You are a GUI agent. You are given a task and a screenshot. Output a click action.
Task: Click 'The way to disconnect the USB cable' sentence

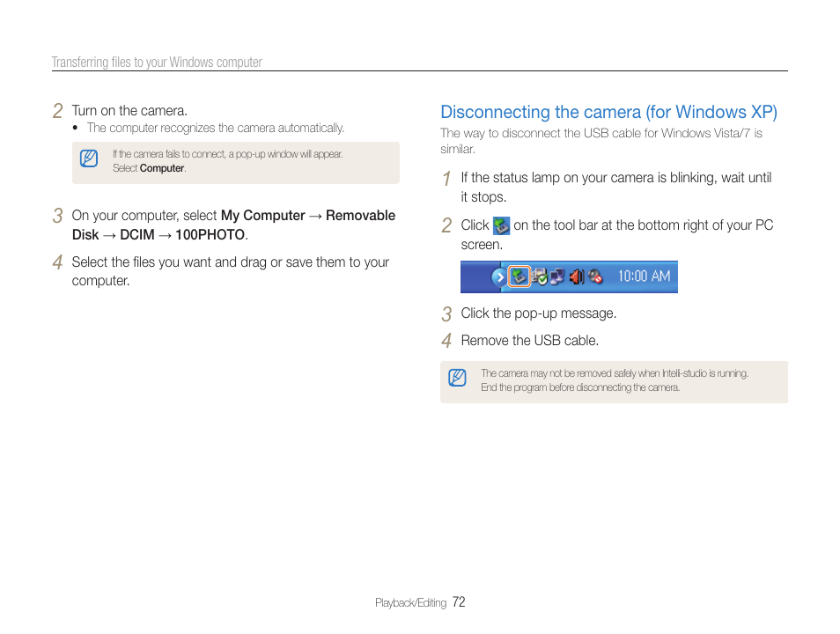601,141
